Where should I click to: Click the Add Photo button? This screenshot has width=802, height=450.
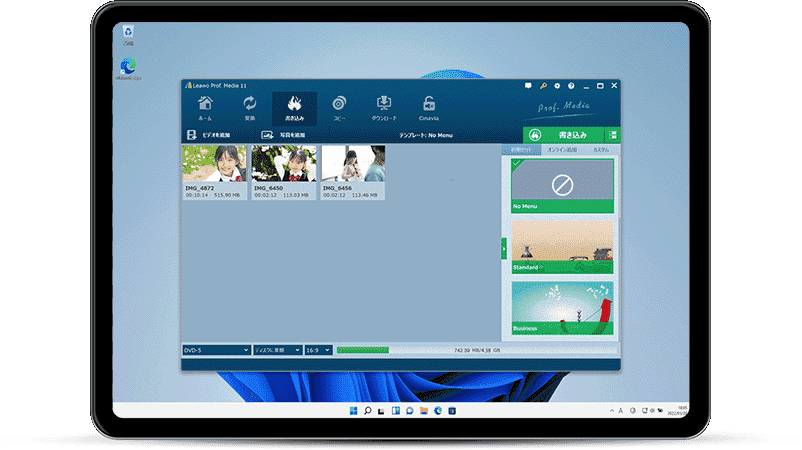[283, 134]
